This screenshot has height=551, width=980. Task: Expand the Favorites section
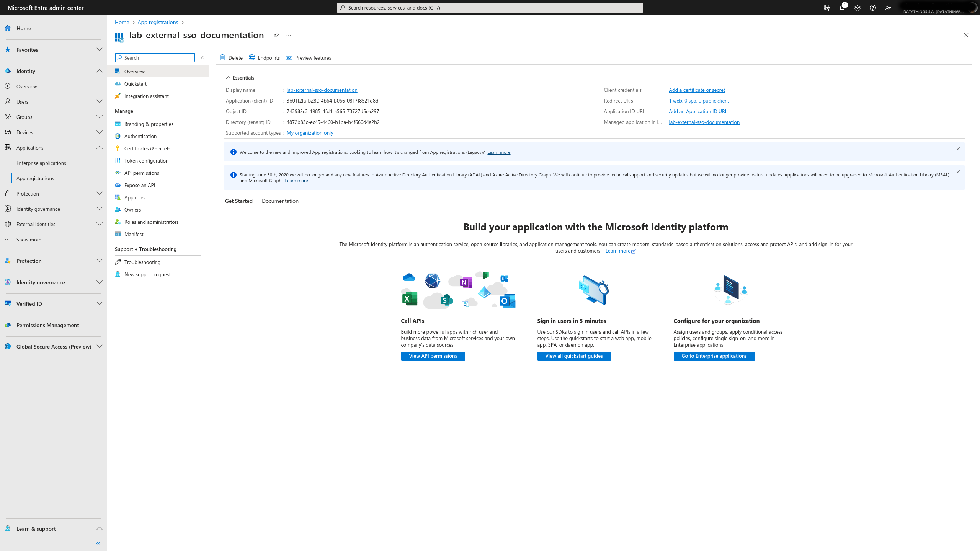(x=100, y=49)
